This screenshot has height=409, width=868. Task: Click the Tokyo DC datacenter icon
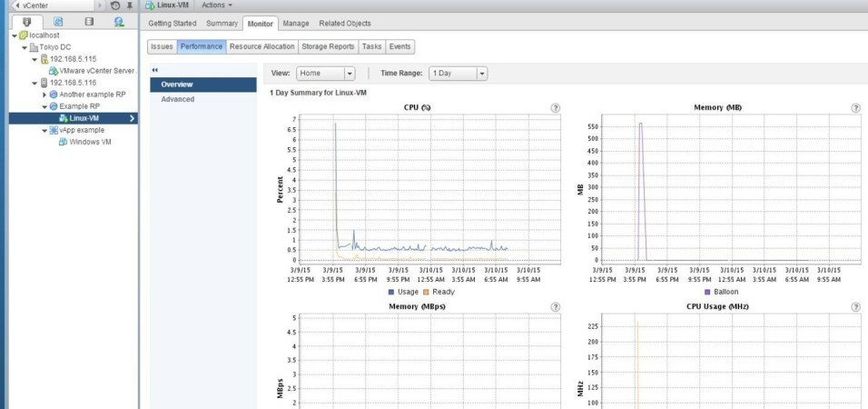tap(34, 47)
